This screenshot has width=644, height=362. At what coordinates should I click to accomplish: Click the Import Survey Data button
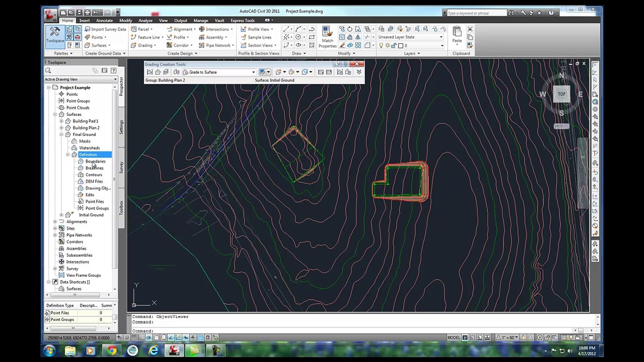pos(105,29)
